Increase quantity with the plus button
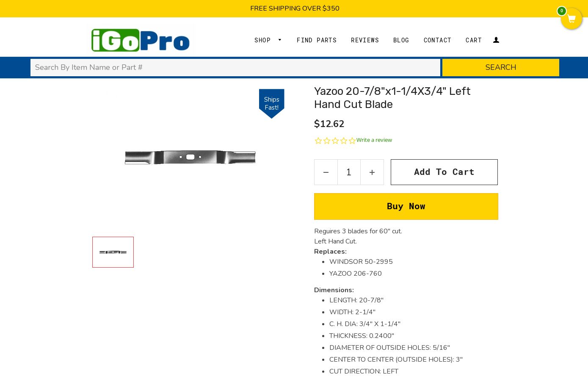 tap(372, 172)
